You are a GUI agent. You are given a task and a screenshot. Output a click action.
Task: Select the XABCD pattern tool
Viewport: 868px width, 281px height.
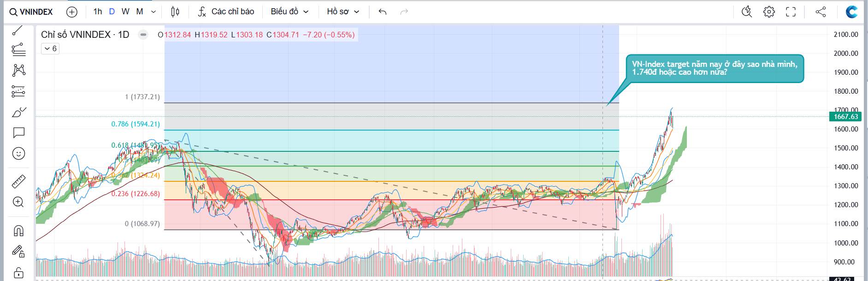click(x=18, y=70)
